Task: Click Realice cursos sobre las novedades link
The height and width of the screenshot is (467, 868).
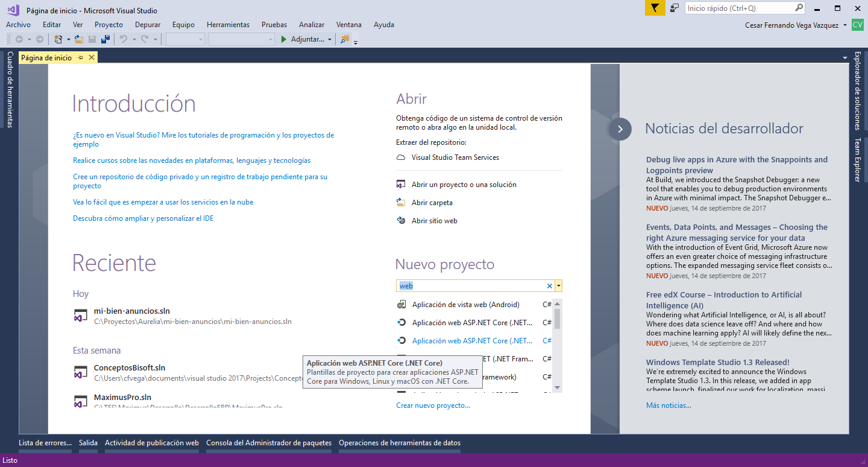Action: [192, 160]
